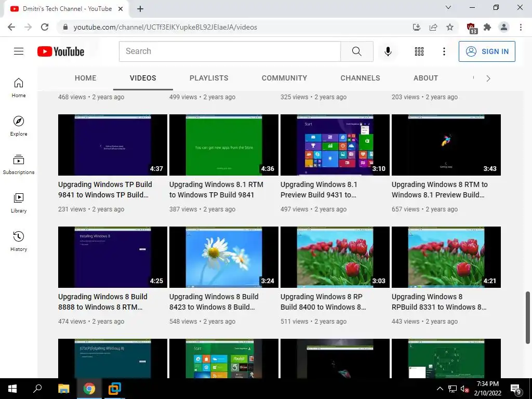Open Subscriptions in the sidebar
532x399 pixels.
pyautogui.click(x=19, y=165)
